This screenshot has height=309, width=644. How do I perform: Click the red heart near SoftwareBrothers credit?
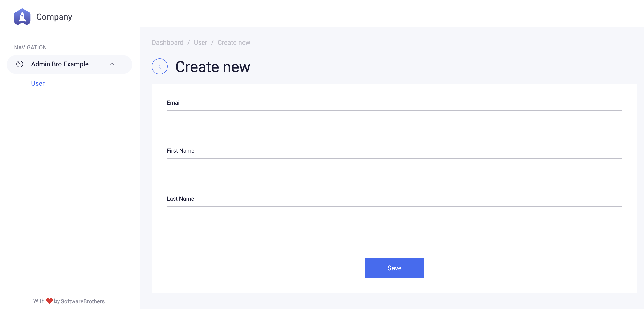point(49,301)
